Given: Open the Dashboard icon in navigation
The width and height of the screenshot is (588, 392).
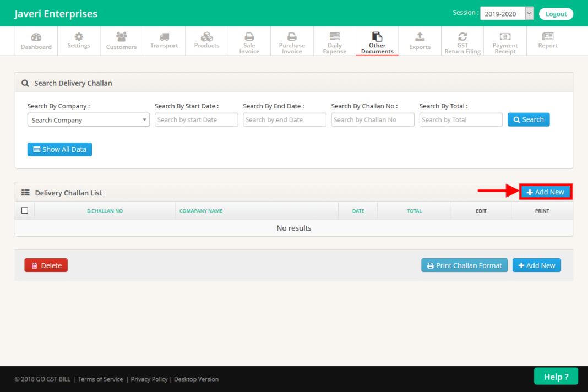Looking at the screenshot, I should [x=36, y=40].
